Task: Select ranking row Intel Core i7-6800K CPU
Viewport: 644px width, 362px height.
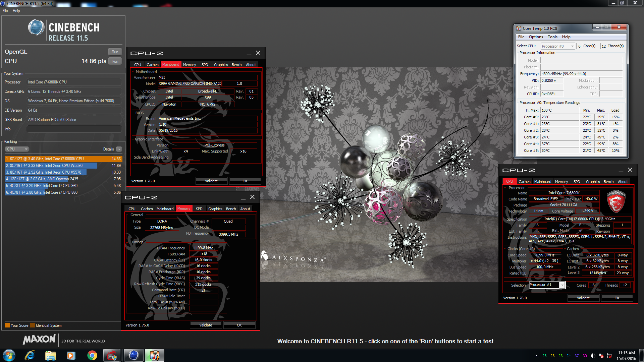Action: click(x=63, y=159)
